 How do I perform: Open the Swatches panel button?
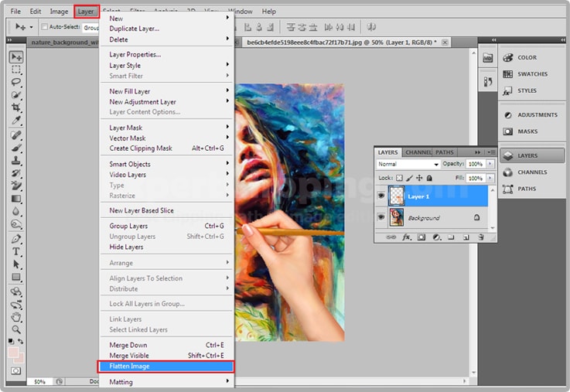(532, 74)
